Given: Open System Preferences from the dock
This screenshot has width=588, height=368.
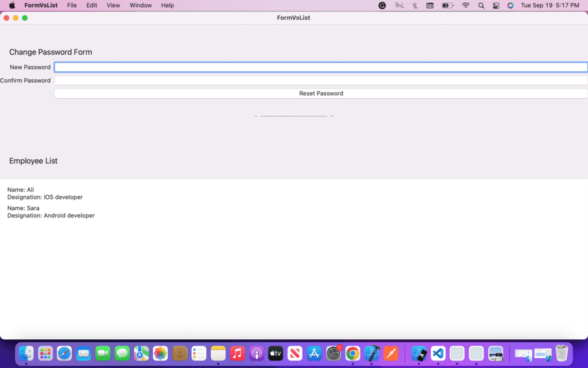Looking at the screenshot, I should pos(334,353).
